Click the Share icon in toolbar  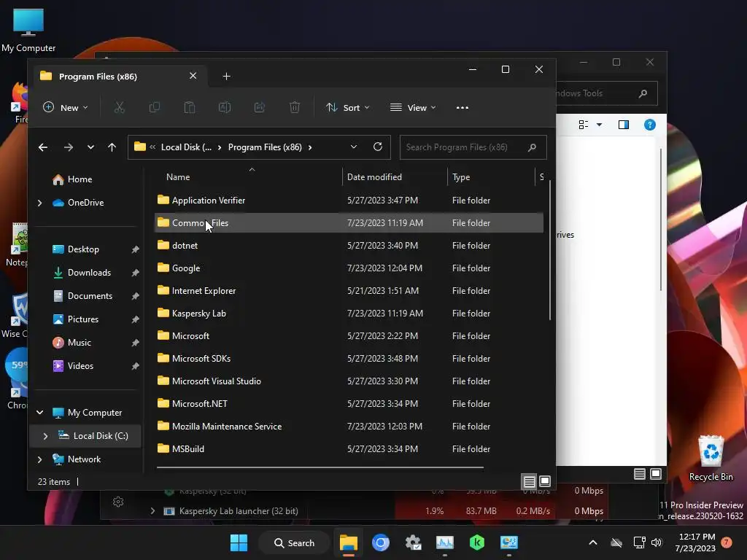[x=260, y=108]
